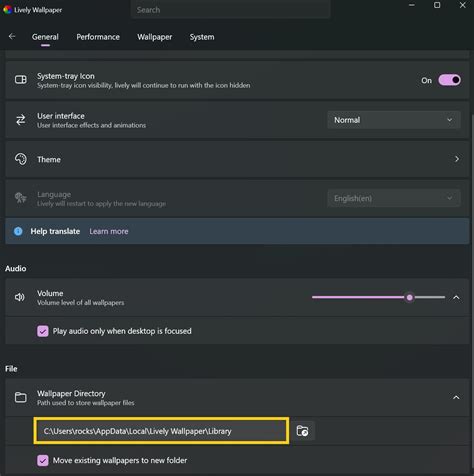Viewport: 474px width, 476px height.
Task: Click 'Volume level of all wallpapers' description
Action: (80, 303)
